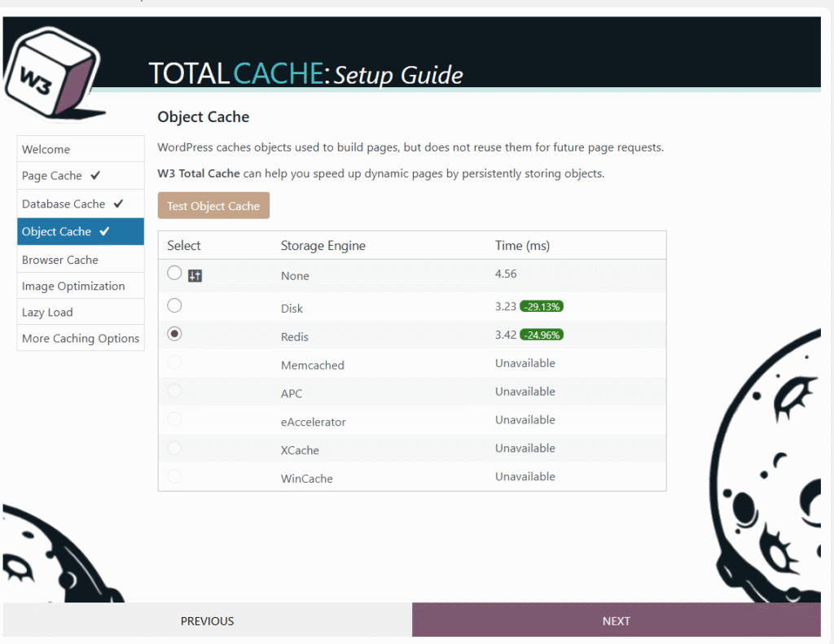Screen dimensions: 834x644
Task: Click the Redis storage engine label
Action: pos(295,336)
